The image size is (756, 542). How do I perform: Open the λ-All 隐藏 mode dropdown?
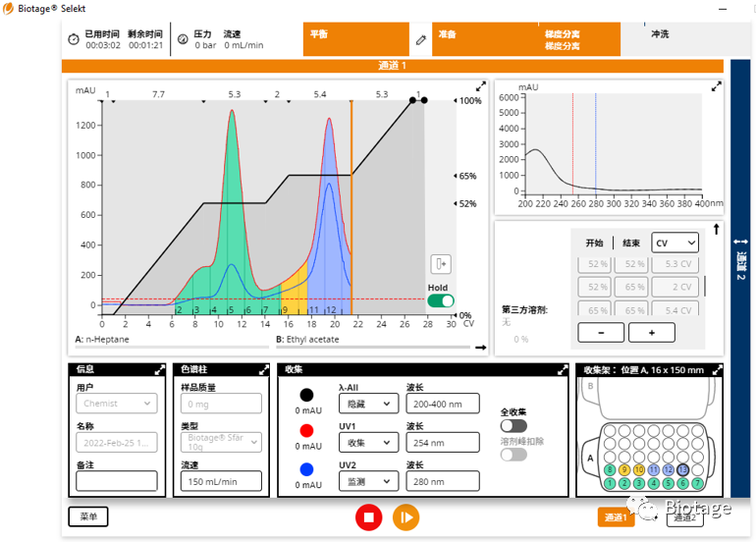[369, 404]
